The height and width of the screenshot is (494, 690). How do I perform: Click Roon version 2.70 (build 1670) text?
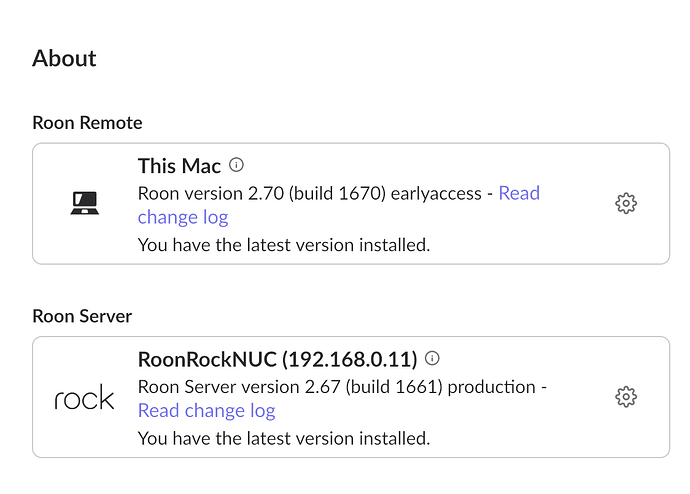[x=262, y=194]
